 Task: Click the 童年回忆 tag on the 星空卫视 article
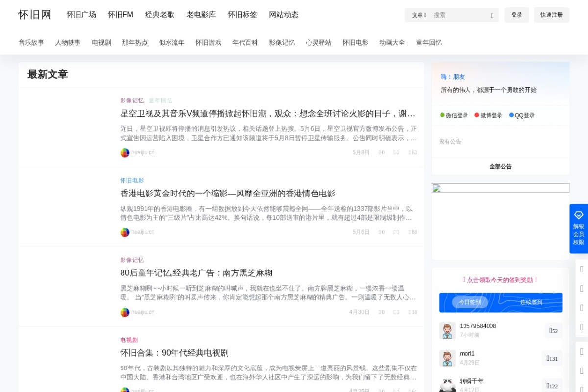(160, 100)
